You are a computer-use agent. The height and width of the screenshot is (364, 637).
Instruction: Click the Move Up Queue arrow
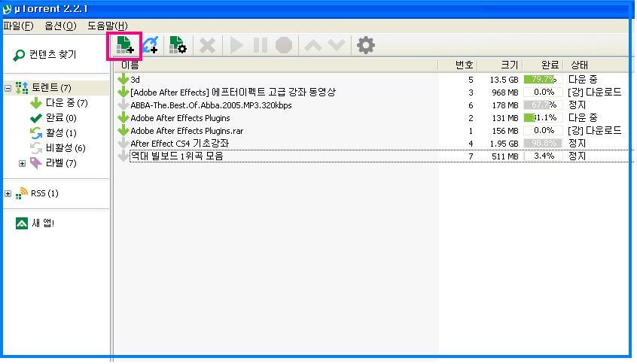pos(313,45)
